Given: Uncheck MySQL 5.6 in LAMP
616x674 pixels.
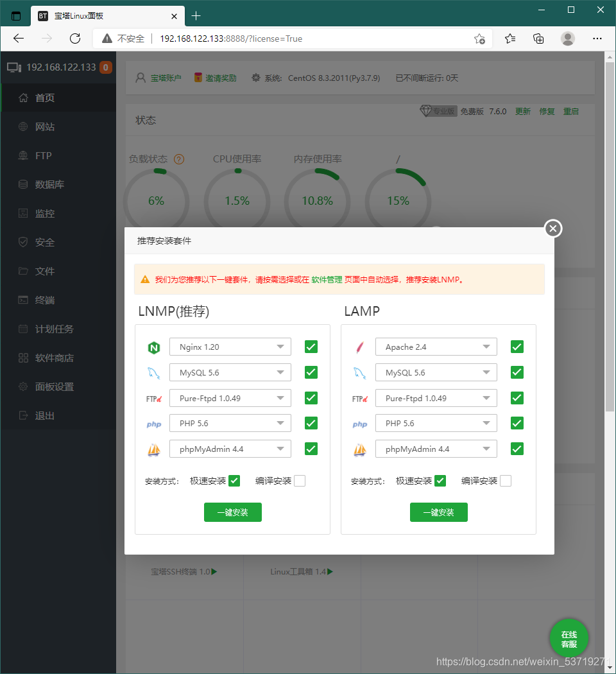Looking at the screenshot, I should (517, 372).
